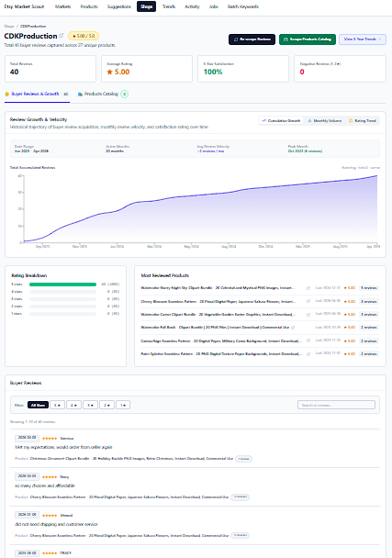The image size is (392, 558).
Task: Open Paint Splatter Seamless Pattern product
Action: (x=221, y=354)
